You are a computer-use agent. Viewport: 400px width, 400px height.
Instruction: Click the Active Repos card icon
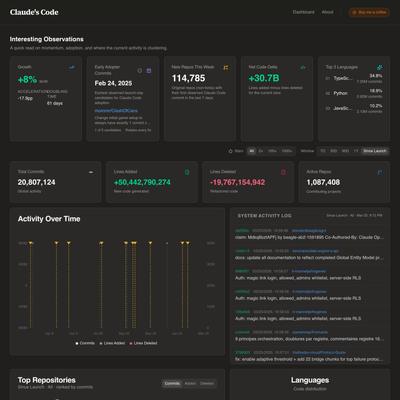click(x=380, y=172)
